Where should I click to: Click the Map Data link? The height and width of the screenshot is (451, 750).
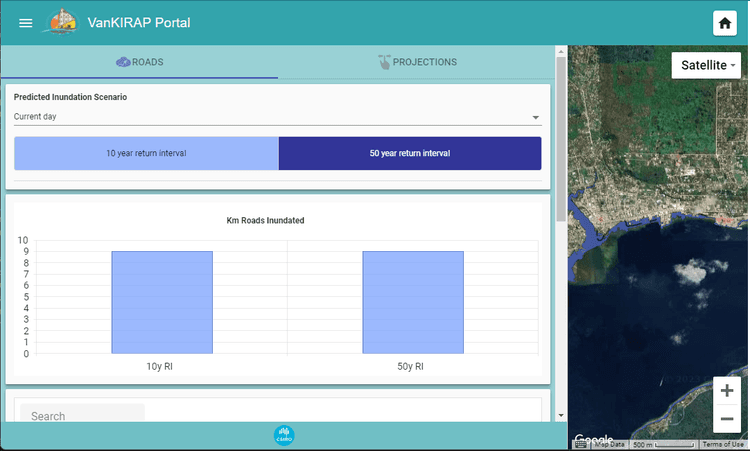[609, 444]
